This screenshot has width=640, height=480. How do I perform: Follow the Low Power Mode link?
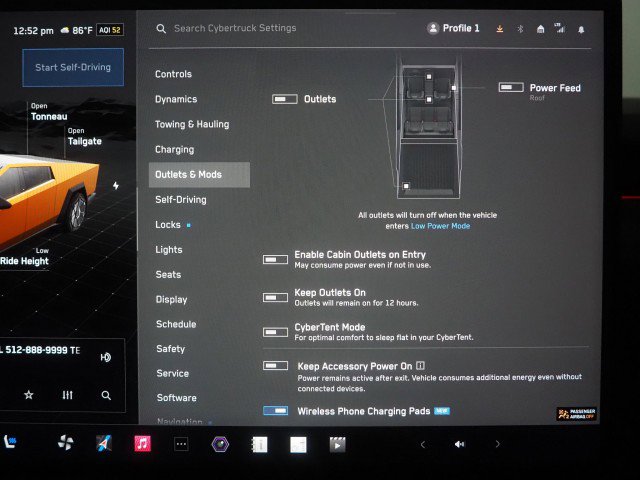tap(440, 226)
